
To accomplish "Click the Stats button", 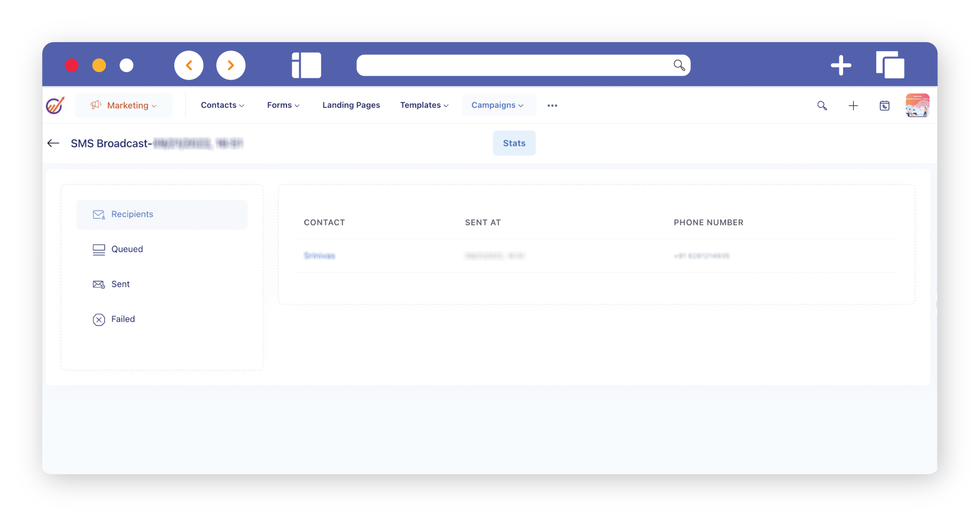I will point(514,143).
